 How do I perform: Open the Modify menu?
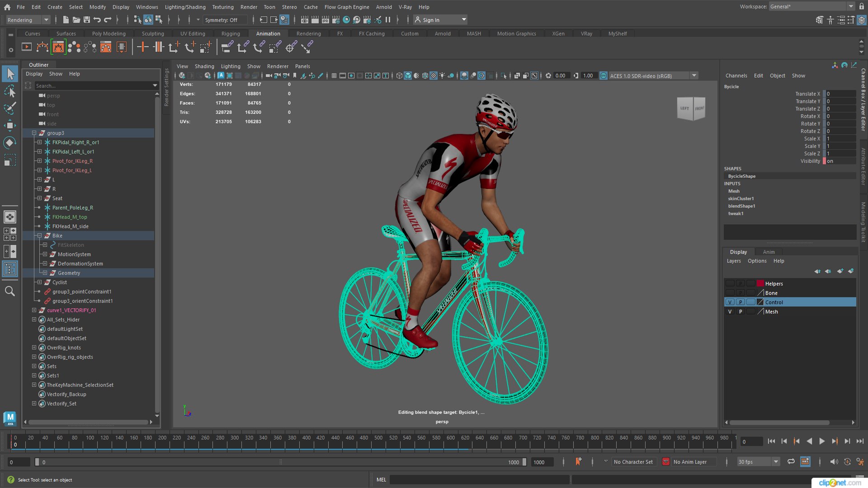pyautogui.click(x=97, y=7)
